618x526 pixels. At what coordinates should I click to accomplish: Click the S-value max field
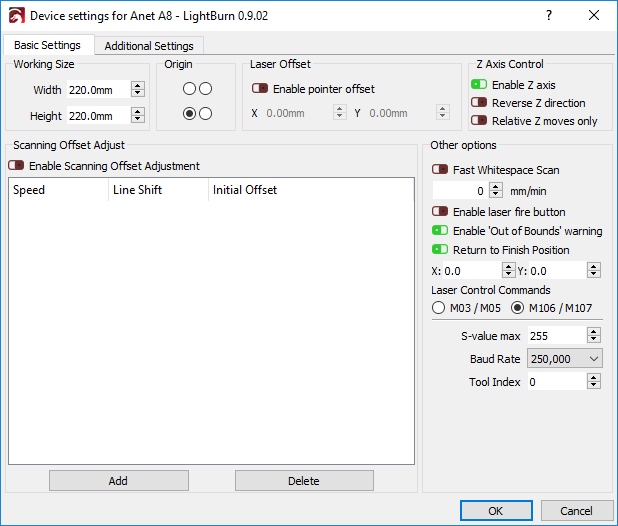557,336
